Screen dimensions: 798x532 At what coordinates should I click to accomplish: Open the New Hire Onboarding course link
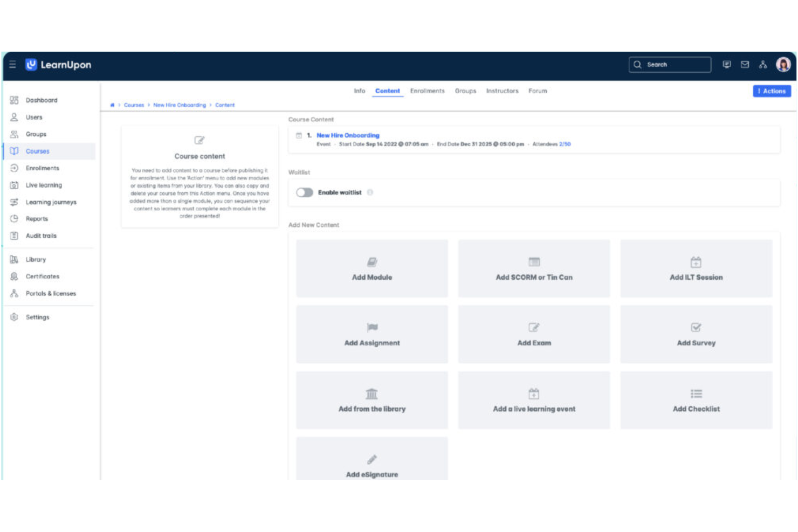[348, 135]
